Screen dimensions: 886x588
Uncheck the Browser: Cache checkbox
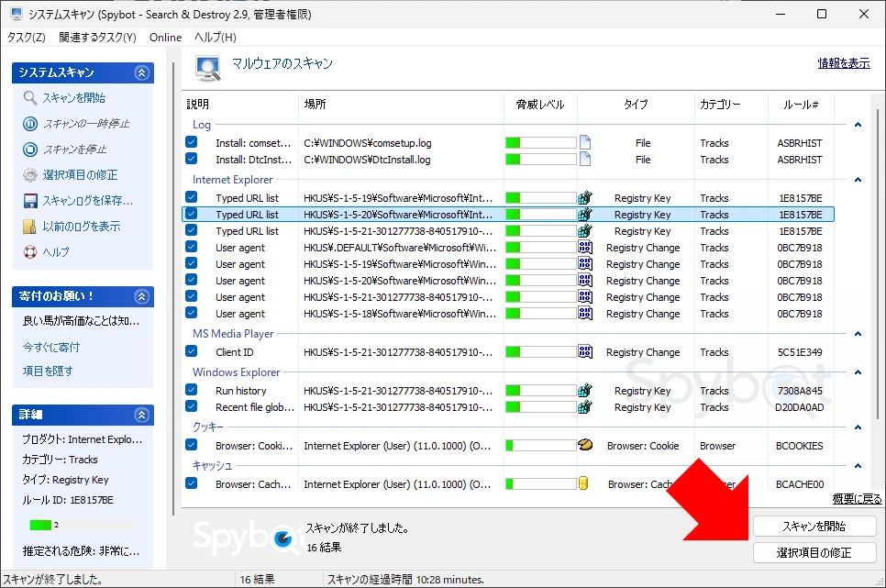point(192,483)
